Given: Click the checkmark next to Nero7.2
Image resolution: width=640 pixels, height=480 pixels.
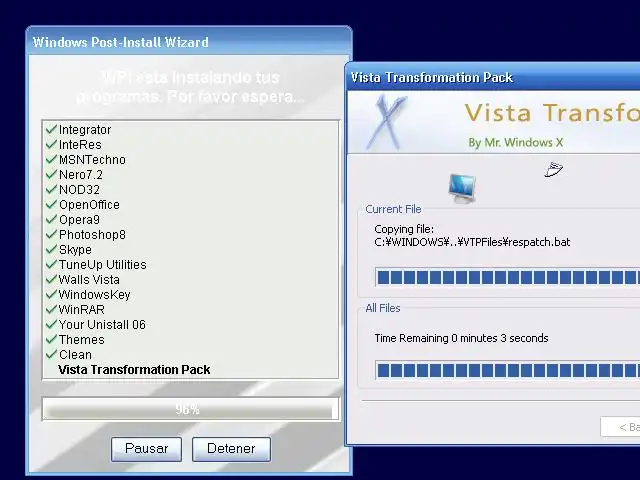Looking at the screenshot, I should point(51,174).
